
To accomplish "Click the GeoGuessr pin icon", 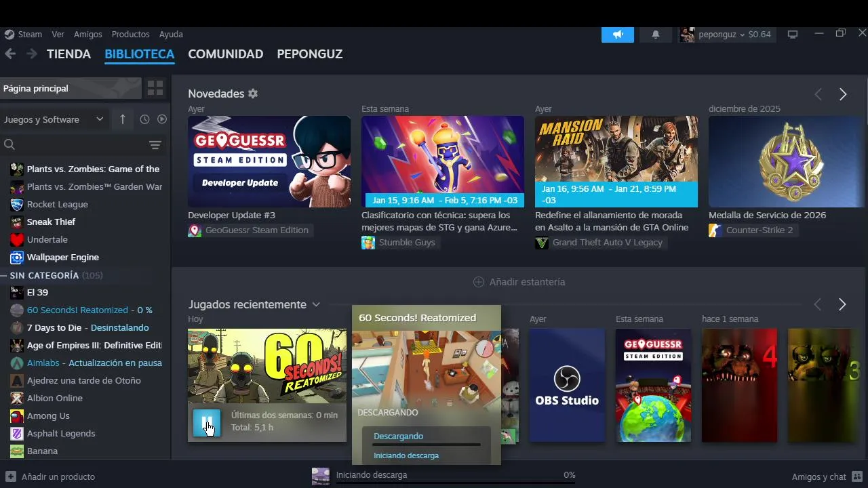I will [195, 230].
